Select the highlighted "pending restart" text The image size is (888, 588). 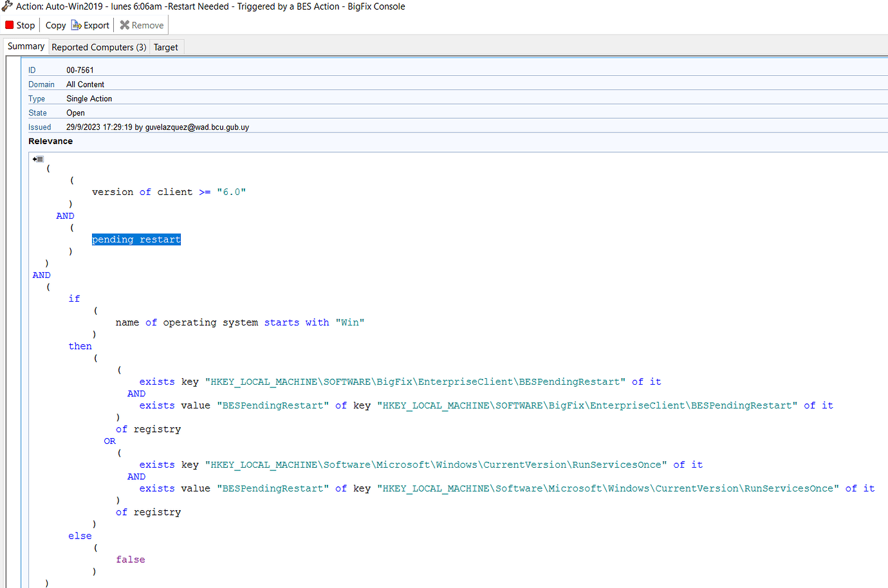(x=136, y=239)
